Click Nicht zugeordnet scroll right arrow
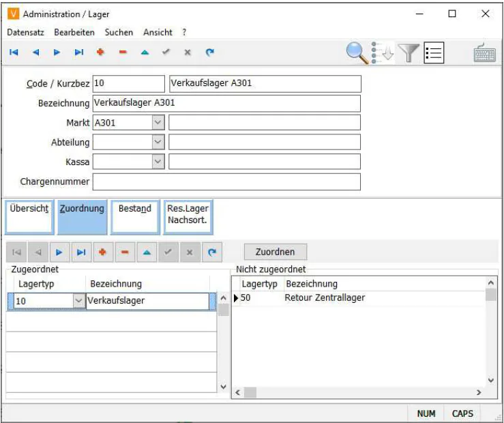The width and height of the screenshot is (504, 423). 479,392
